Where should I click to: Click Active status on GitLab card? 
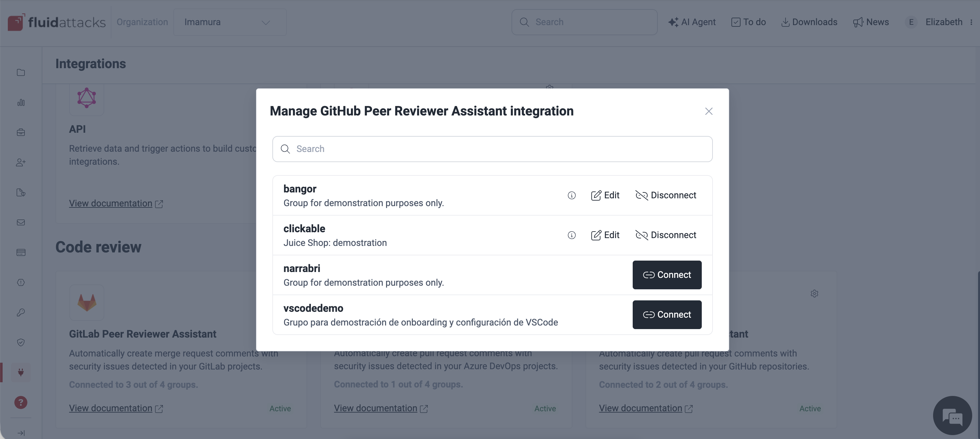coord(280,409)
